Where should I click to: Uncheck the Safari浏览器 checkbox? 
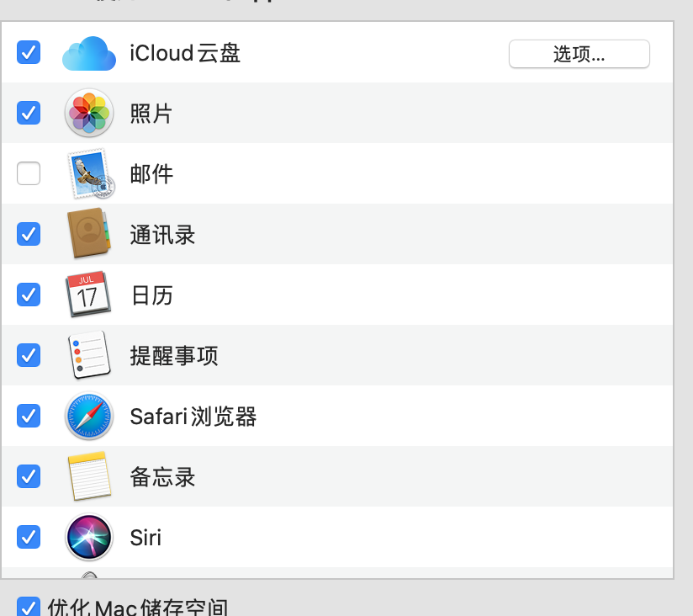[29, 416]
